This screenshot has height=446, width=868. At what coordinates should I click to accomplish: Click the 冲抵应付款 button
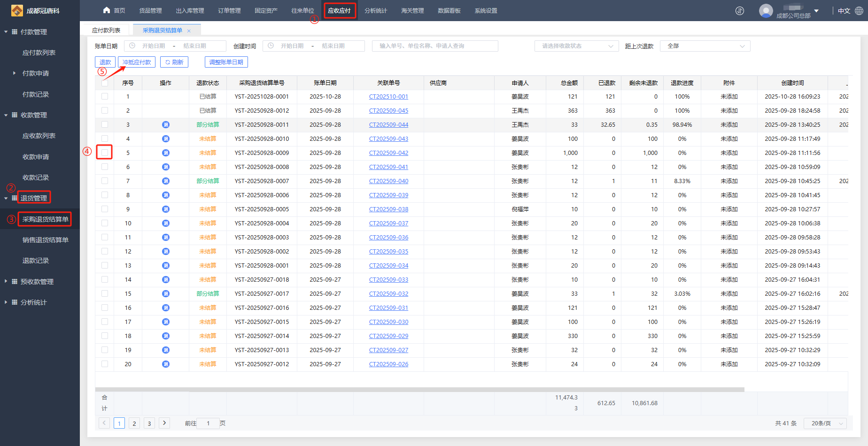(x=137, y=62)
